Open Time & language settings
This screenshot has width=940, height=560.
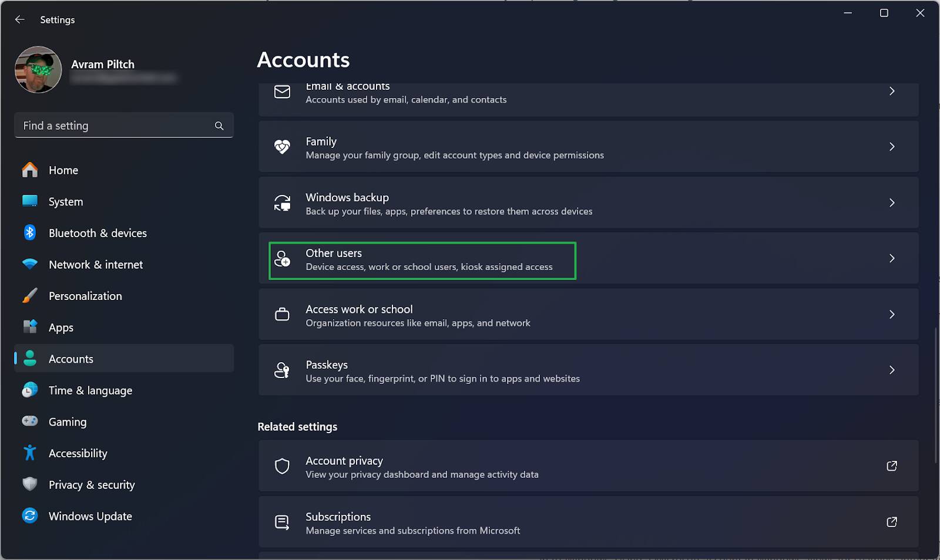[x=90, y=390]
